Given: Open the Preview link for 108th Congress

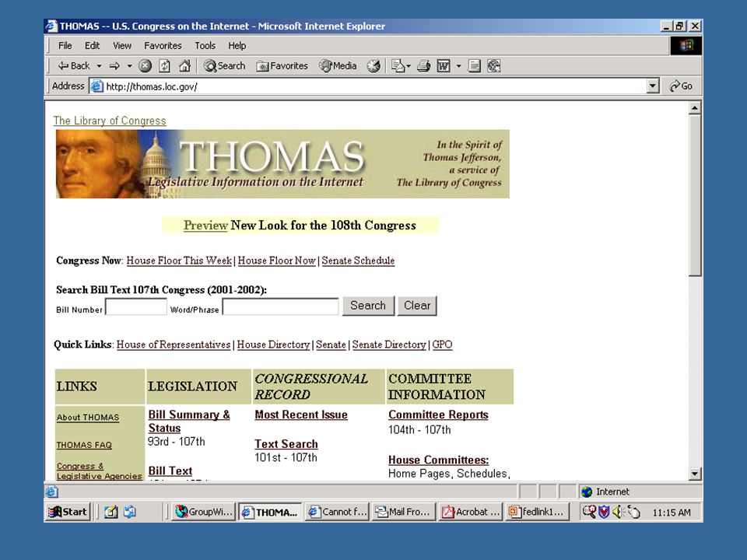Looking at the screenshot, I should click(205, 226).
